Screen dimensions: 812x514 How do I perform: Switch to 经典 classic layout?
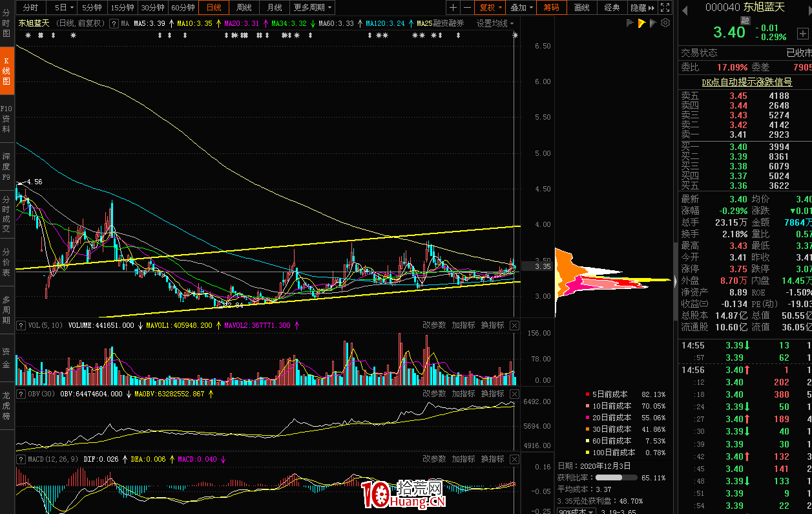[x=612, y=8]
